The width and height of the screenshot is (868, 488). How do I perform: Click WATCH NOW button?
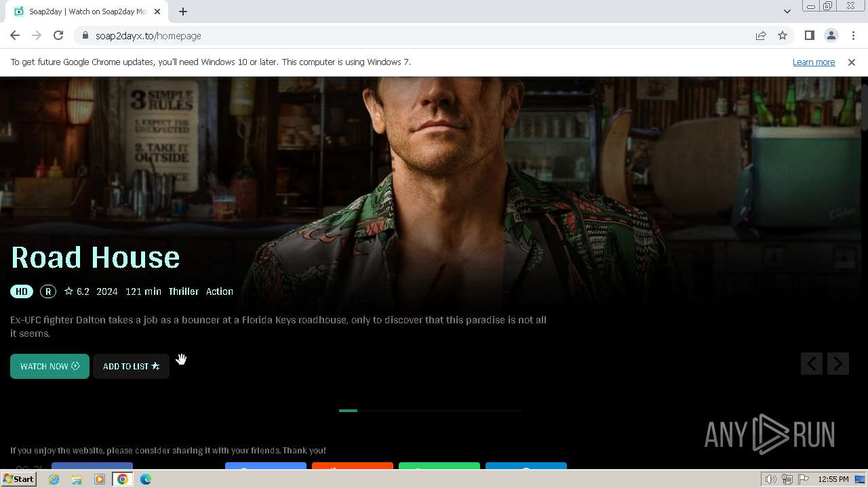[x=50, y=366]
